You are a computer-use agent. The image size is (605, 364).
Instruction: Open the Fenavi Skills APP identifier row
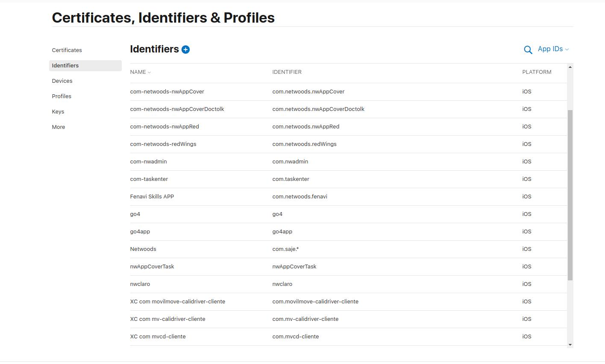348,197
